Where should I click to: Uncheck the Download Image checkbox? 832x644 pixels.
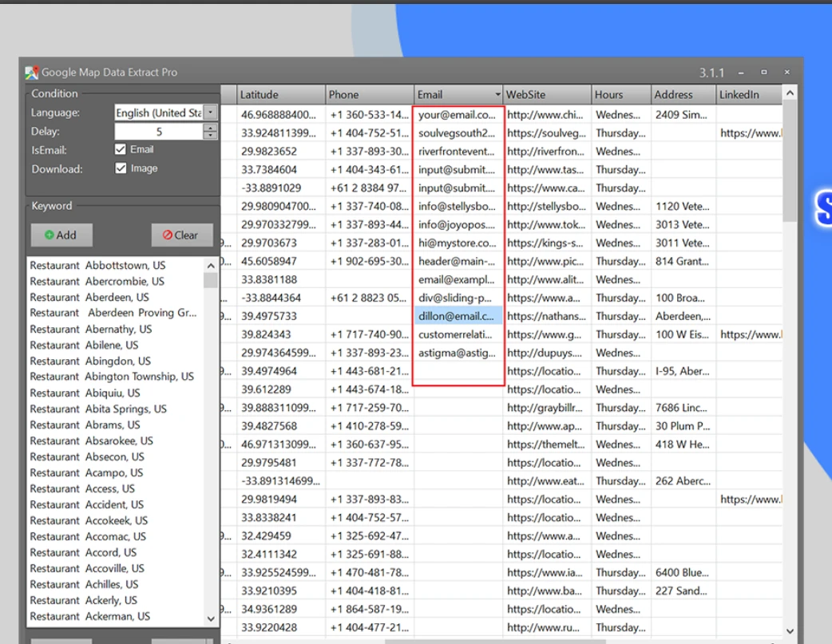coord(121,168)
